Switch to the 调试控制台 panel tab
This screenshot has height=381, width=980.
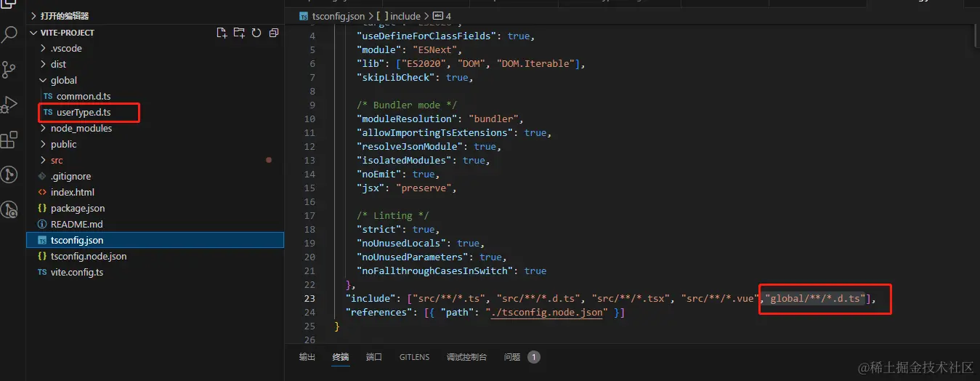pos(466,357)
